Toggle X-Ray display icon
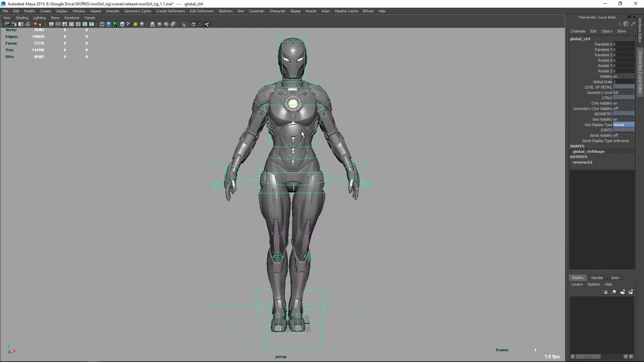 [x=194, y=24]
